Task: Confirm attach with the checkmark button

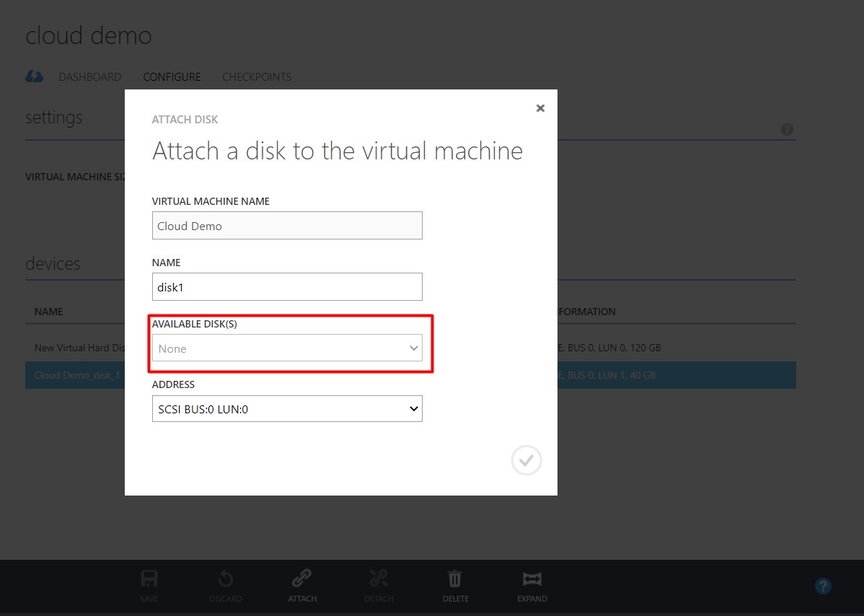Action: pos(526,460)
